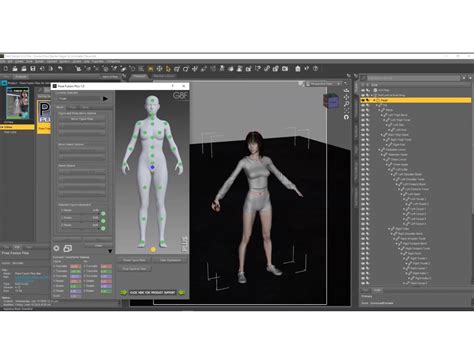The width and height of the screenshot is (474, 364).
Task: Click the question mark in Pose Fusion title bar
Action: (x=173, y=86)
